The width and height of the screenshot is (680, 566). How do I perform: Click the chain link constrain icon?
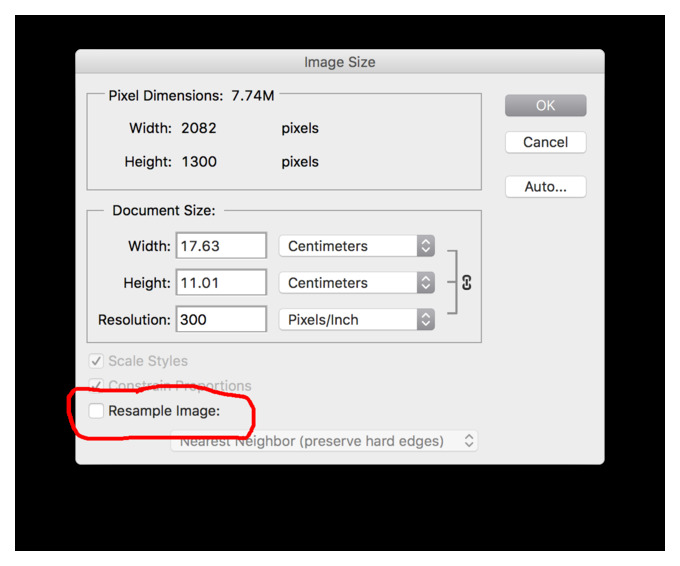pyautogui.click(x=467, y=282)
